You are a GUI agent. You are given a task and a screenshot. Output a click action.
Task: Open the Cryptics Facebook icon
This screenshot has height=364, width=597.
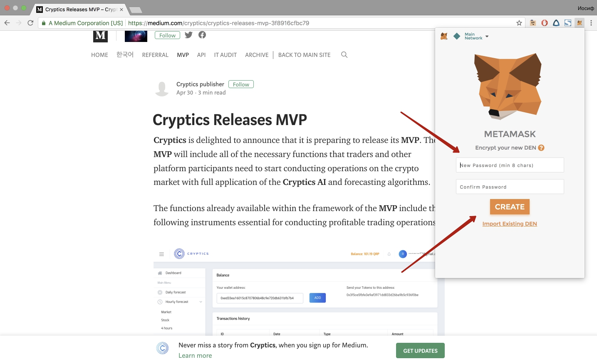(202, 35)
